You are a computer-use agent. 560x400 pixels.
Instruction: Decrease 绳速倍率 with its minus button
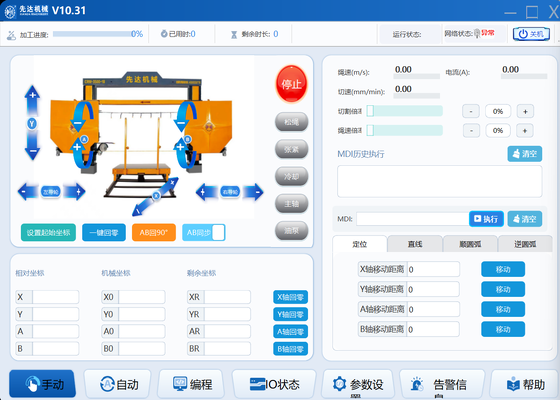coord(471,131)
